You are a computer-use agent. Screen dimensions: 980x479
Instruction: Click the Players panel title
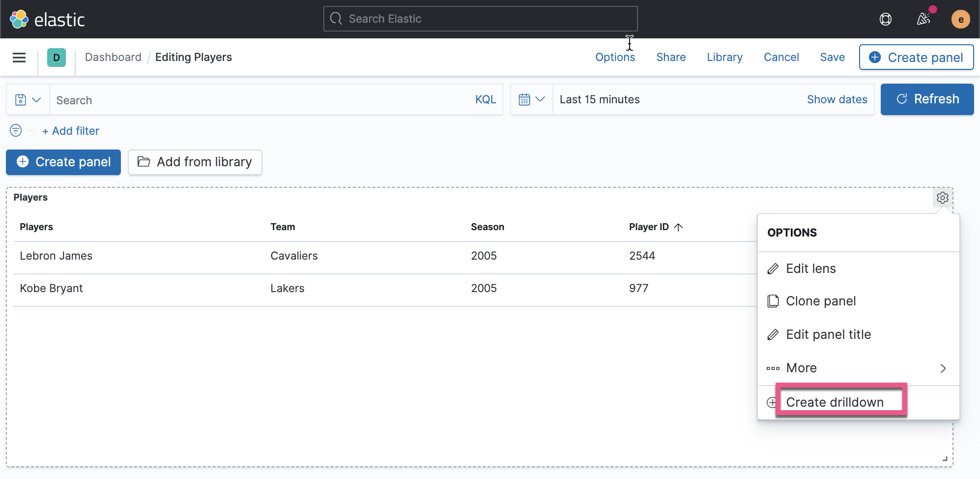[x=30, y=197]
